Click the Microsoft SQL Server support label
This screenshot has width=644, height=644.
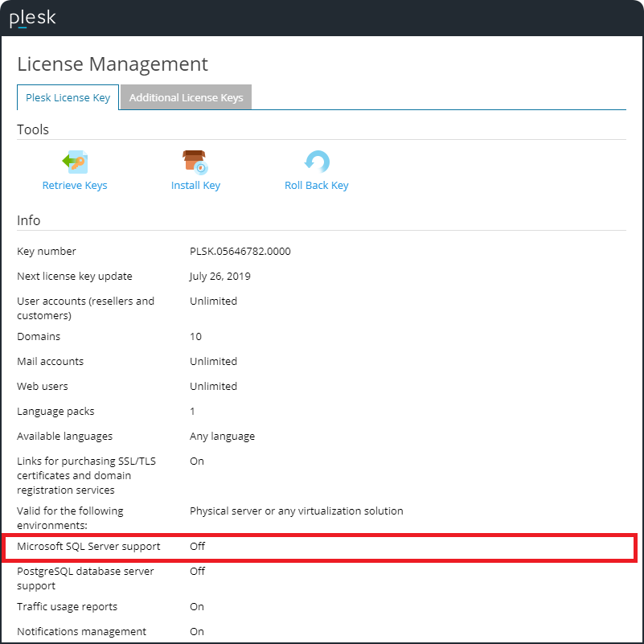[x=88, y=547]
